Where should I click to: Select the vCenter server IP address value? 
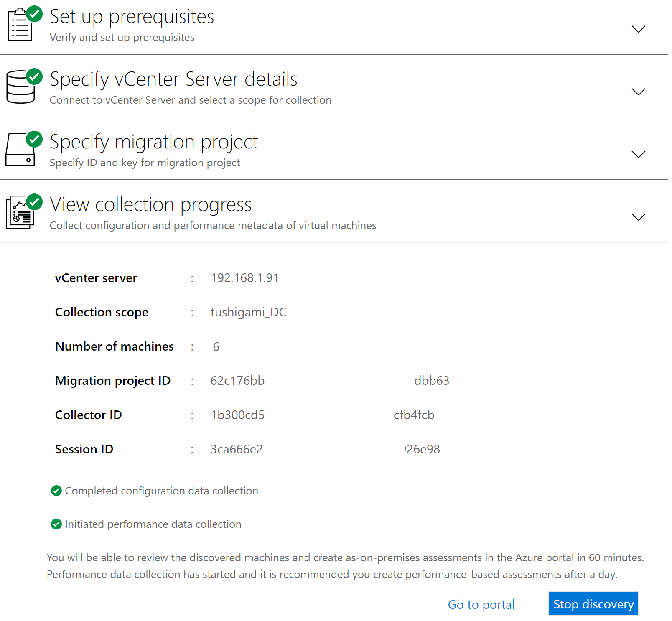pyautogui.click(x=245, y=277)
